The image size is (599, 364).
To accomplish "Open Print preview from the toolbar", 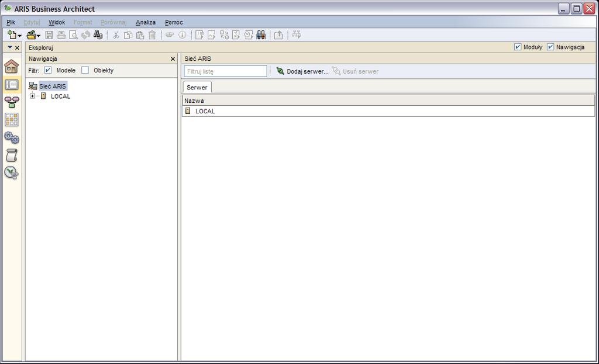I will (73, 35).
